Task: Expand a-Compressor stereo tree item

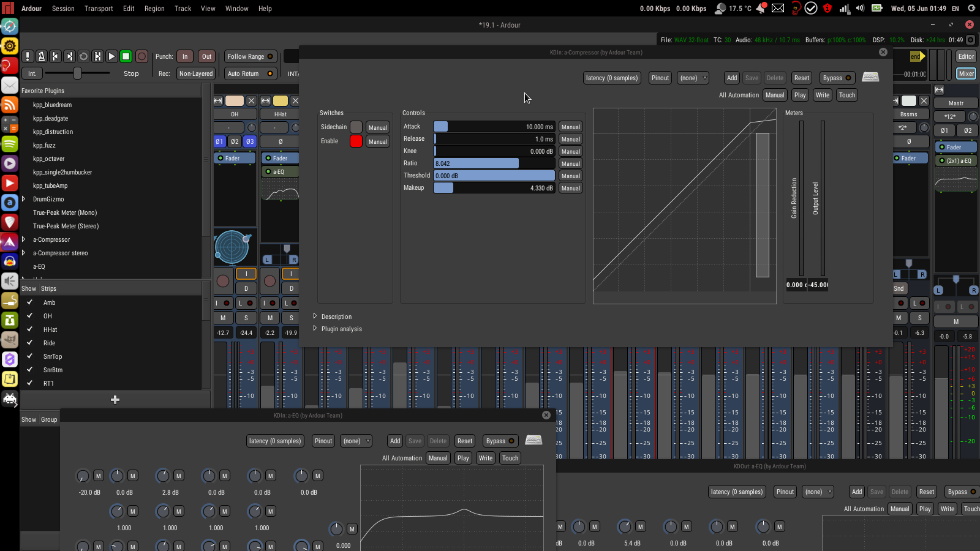Action: 24,253
